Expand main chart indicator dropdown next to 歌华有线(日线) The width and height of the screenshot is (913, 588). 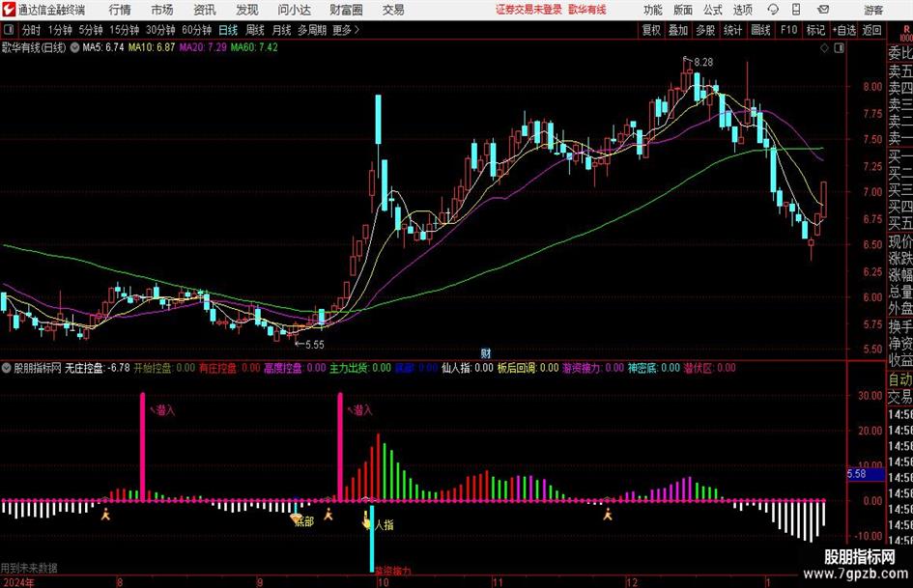click(x=74, y=47)
